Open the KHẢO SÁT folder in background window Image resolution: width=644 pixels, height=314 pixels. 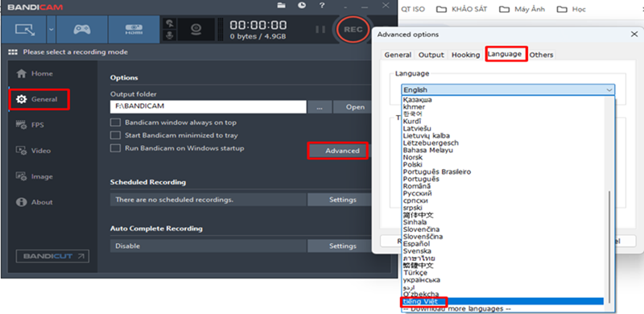pyautogui.click(x=461, y=9)
